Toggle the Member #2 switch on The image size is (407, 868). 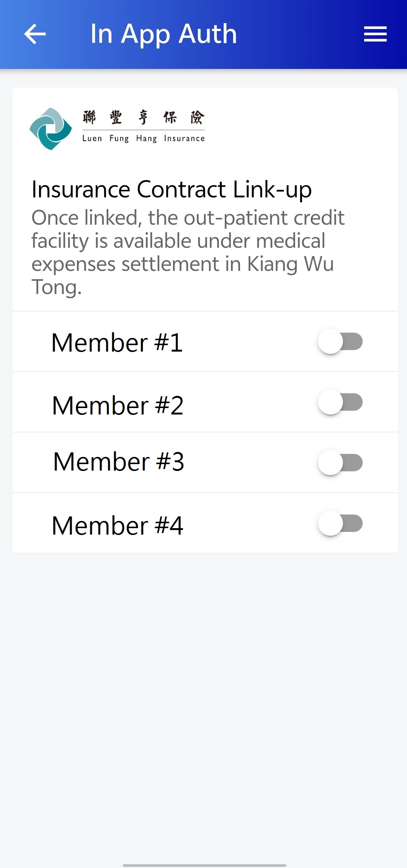340,402
